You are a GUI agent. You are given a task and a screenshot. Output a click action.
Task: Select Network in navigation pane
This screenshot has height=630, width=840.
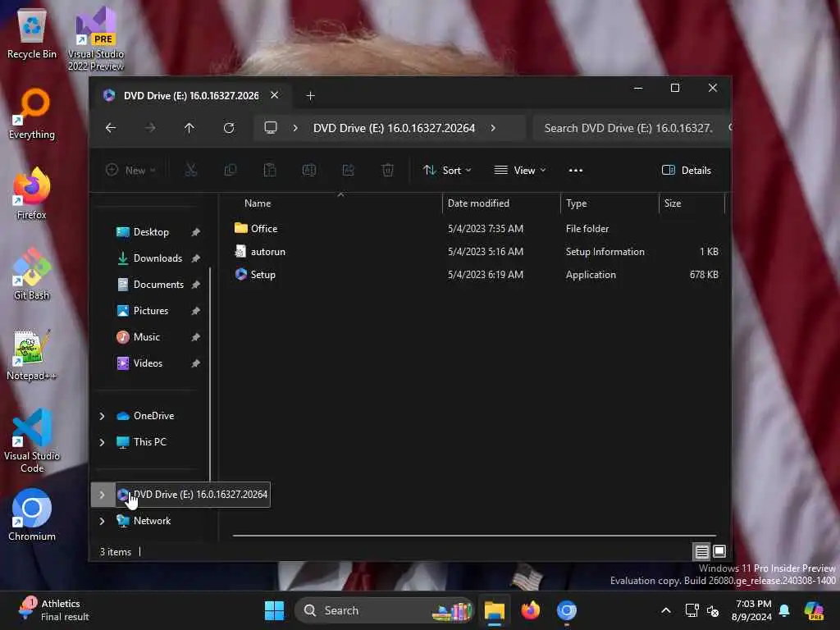152,521
